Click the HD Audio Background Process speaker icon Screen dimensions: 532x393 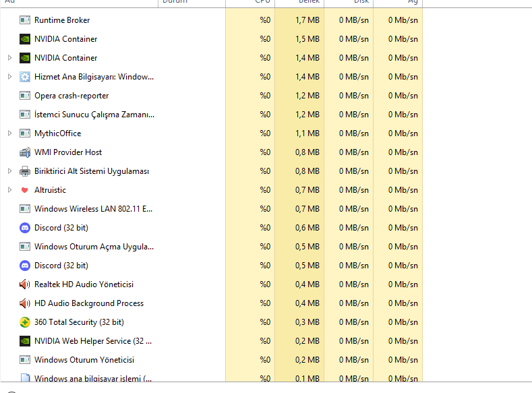(x=25, y=303)
